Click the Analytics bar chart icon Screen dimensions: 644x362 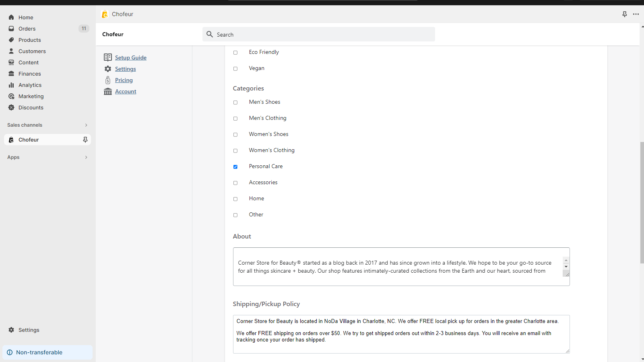(x=11, y=85)
